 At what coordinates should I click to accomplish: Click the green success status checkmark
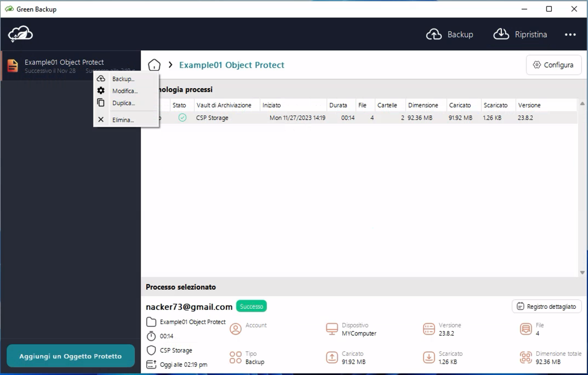(182, 117)
